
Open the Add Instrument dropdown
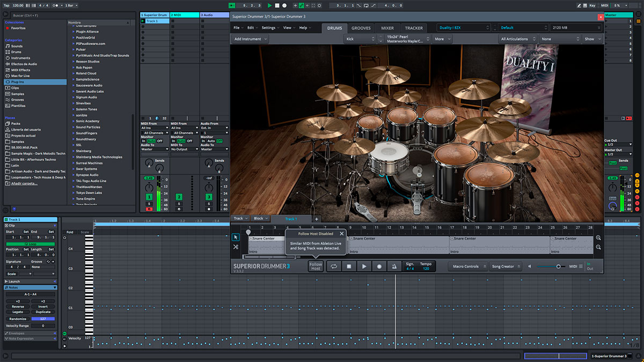tap(250, 39)
